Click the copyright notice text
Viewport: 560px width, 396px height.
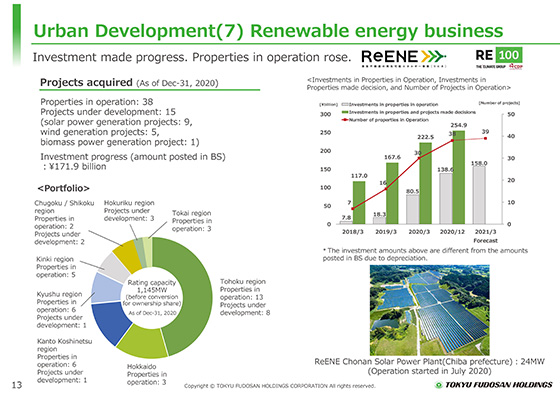tap(280, 386)
